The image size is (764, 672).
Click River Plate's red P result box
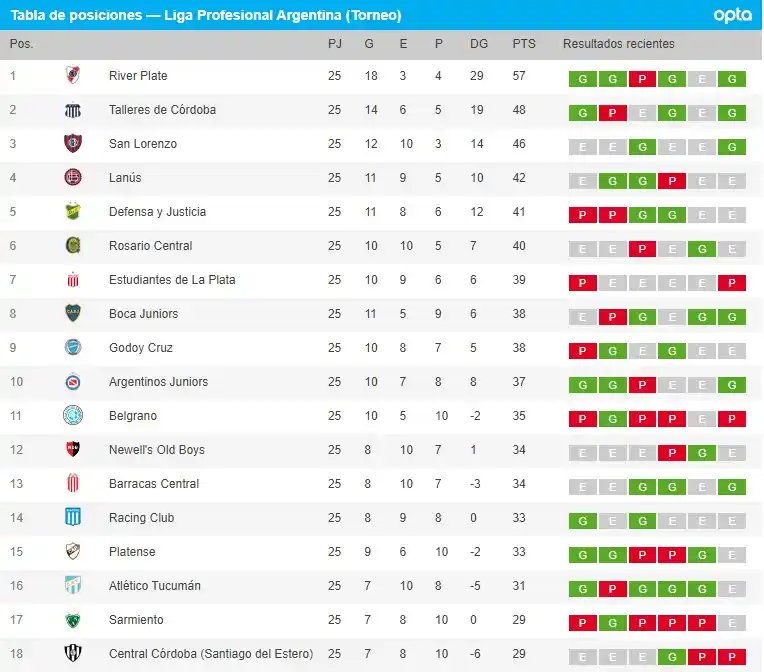[x=641, y=80]
